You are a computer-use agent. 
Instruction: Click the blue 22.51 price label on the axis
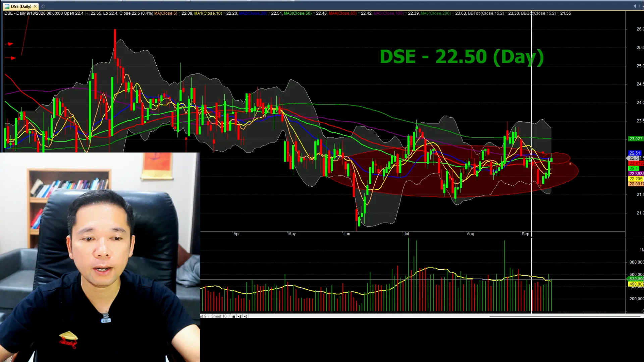point(635,153)
